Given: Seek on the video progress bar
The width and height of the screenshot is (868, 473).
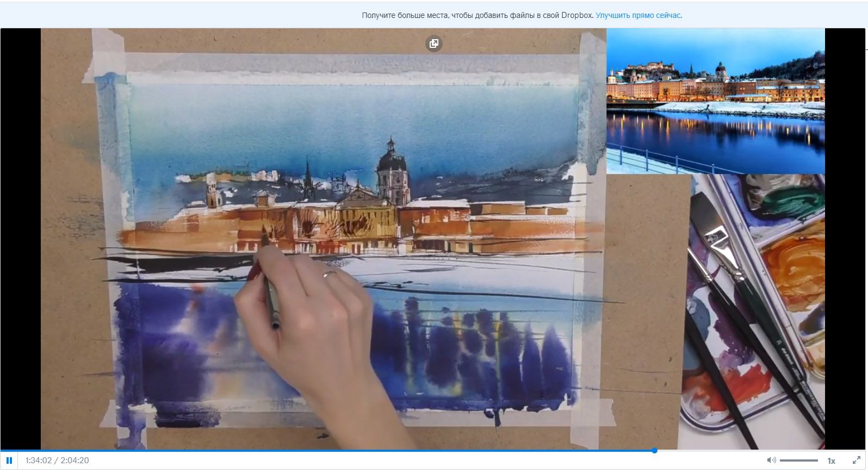Looking at the screenshot, I should (x=433, y=451).
